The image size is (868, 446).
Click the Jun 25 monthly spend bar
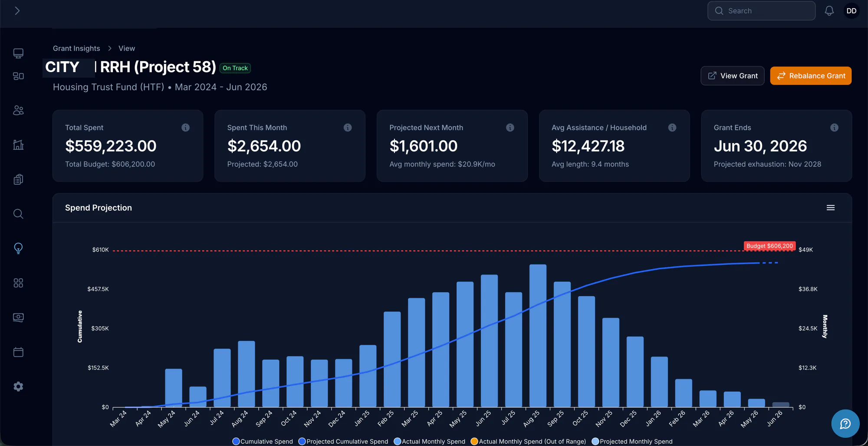489,341
